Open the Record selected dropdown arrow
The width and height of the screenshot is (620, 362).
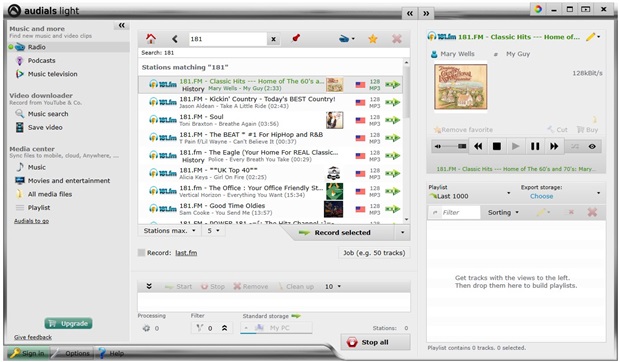click(403, 232)
